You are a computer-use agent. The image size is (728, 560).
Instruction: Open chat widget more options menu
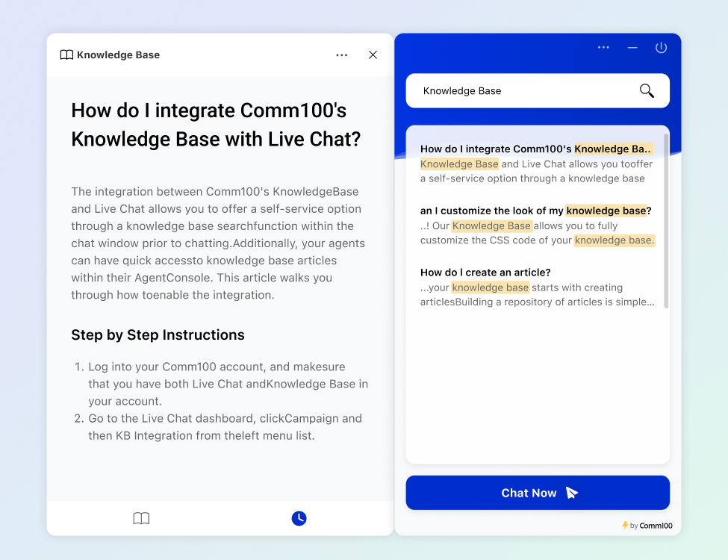coord(603,47)
